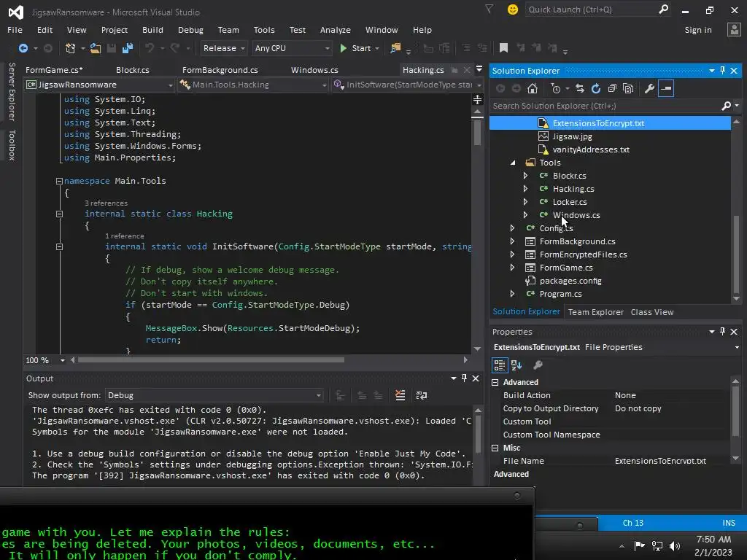Start debugging with the green Start button

tap(356, 48)
